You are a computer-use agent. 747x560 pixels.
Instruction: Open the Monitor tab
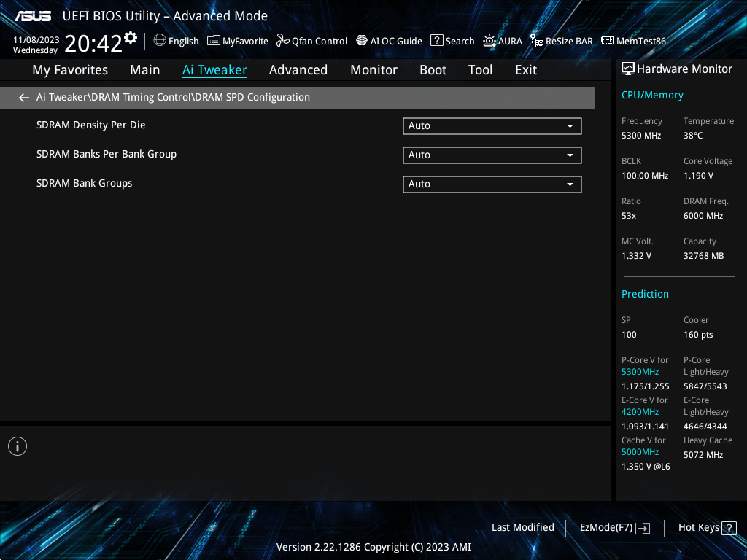pyautogui.click(x=374, y=70)
